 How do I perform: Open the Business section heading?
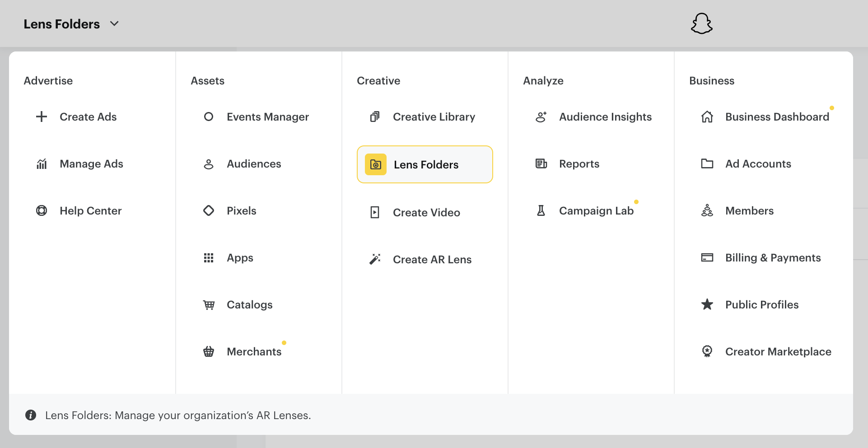[x=711, y=80]
